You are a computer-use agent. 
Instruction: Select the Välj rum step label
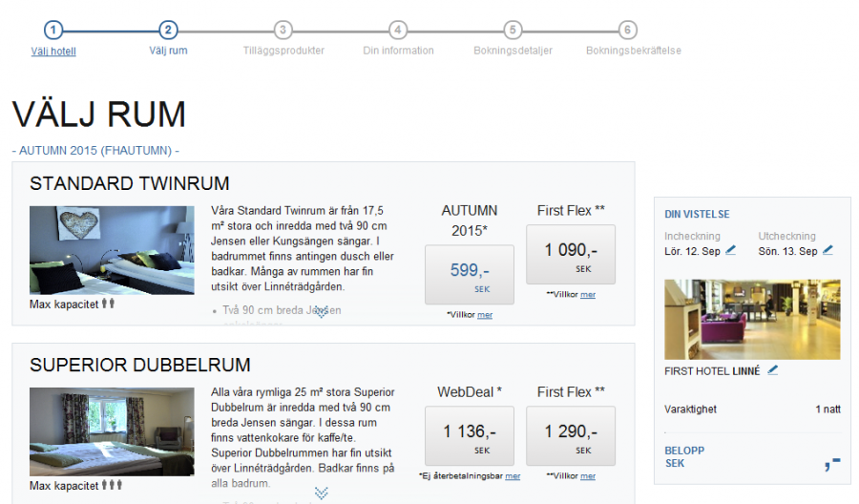[x=168, y=51]
